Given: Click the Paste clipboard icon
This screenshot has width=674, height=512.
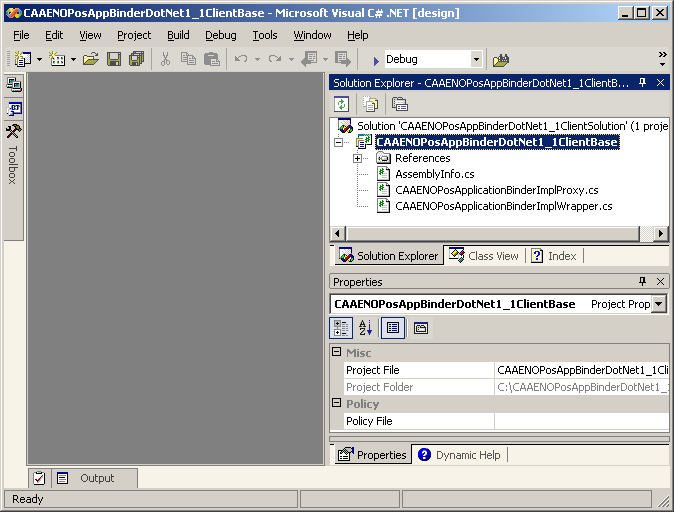Looking at the screenshot, I should [x=211, y=59].
